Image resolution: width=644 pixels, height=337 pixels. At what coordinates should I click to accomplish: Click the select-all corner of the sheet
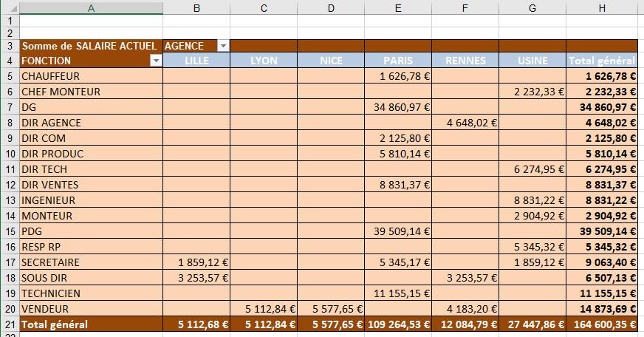click(x=10, y=8)
